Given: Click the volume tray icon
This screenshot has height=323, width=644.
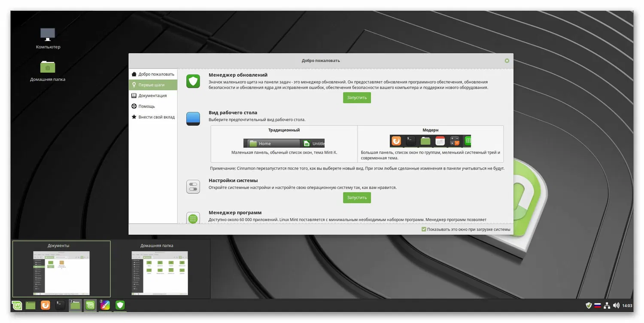Looking at the screenshot, I should (x=617, y=305).
